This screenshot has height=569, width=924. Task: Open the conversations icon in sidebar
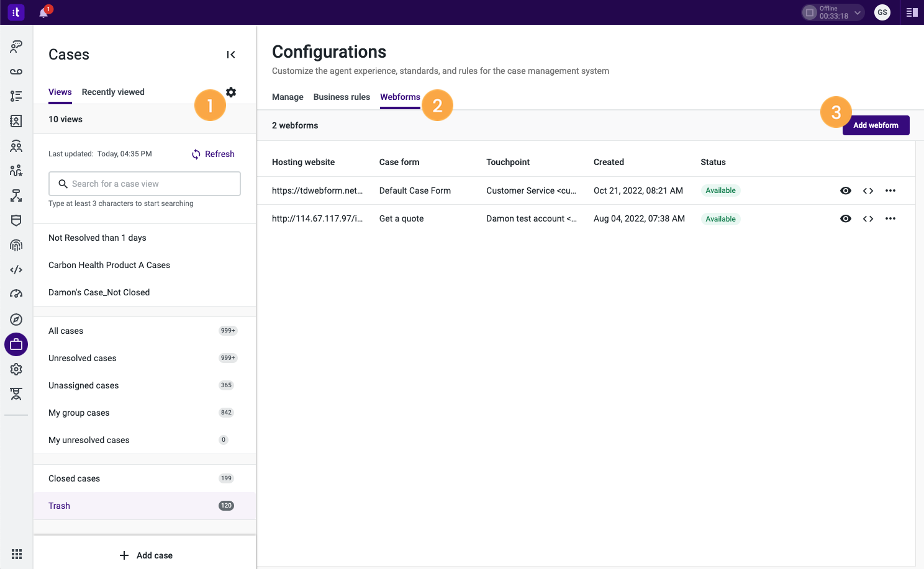point(16,47)
